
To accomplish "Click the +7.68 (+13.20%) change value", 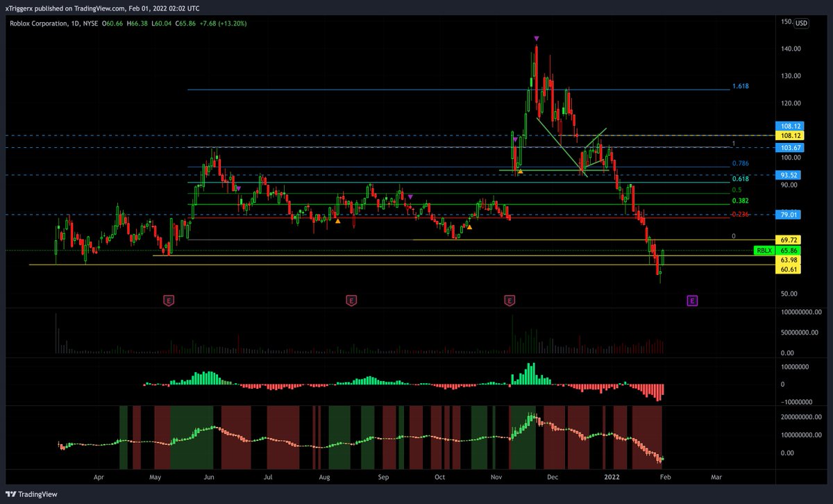I will click(x=225, y=24).
